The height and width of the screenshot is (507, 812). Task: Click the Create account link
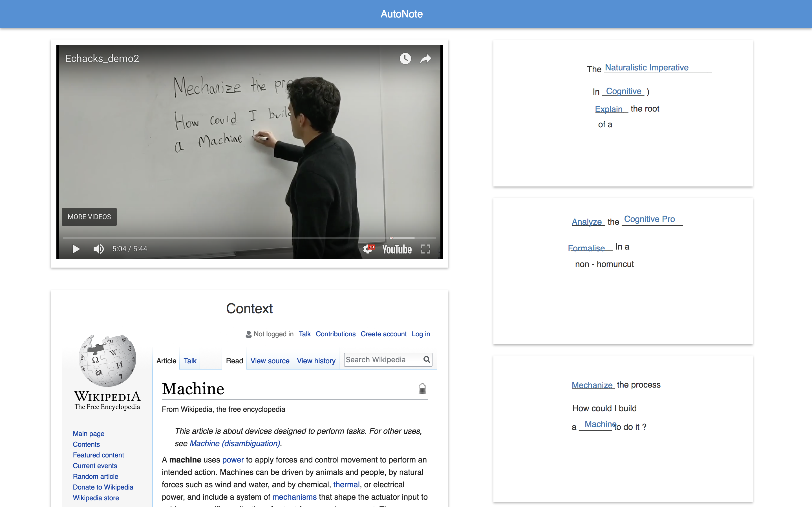pyautogui.click(x=383, y=334)
